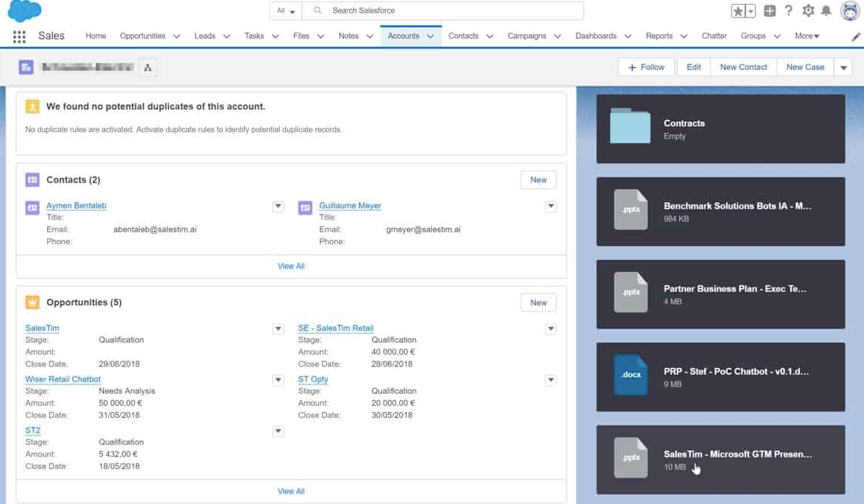Open ST Opty actions arrow

pos(551,380)
